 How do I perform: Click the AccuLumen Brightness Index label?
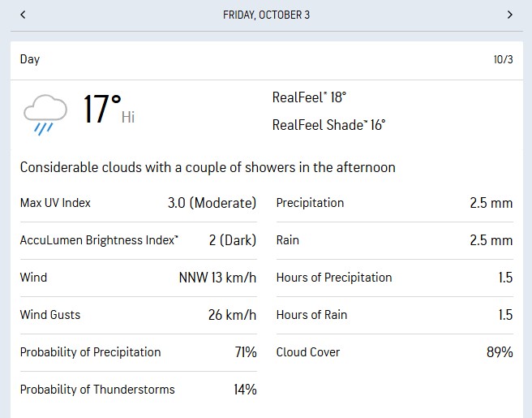(99, 240)
